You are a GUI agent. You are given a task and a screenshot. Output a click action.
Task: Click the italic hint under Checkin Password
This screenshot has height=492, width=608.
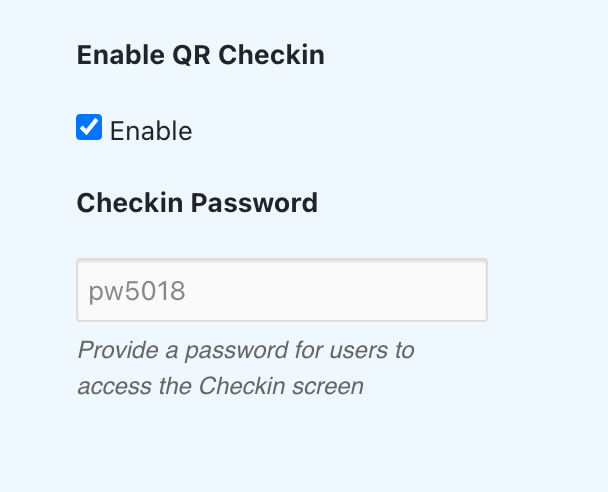point(245,367)
